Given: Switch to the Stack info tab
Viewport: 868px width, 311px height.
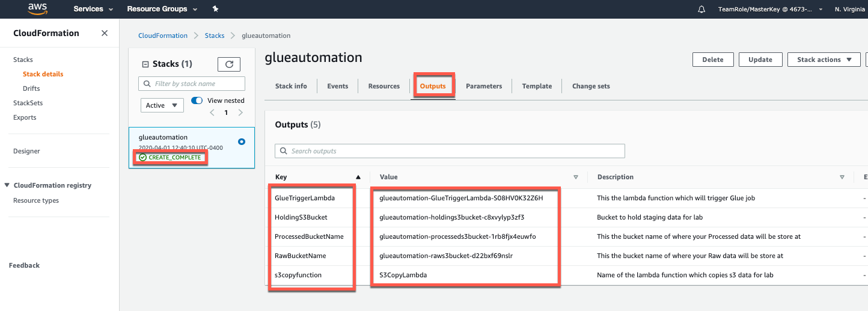Looking at the screenshot, I should coord(291,86).
